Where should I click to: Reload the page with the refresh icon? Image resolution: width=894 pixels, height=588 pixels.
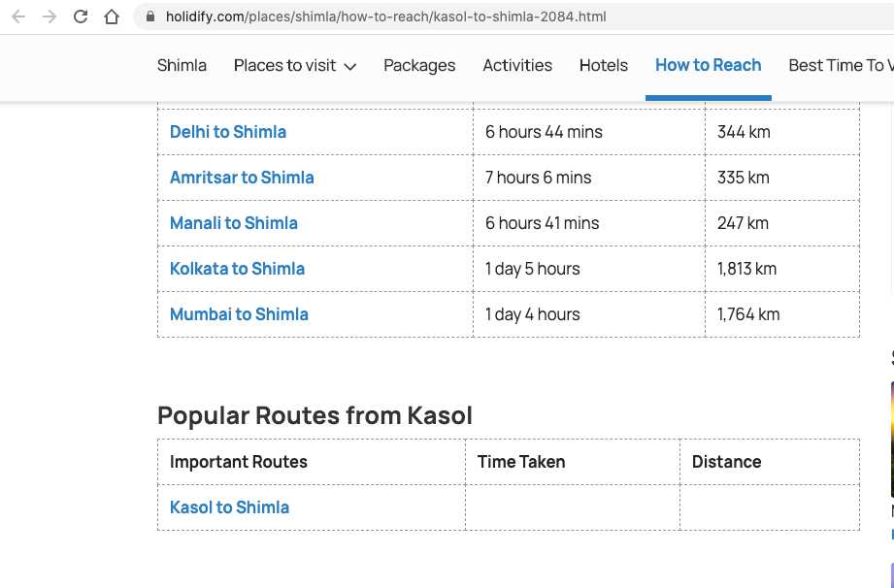81,16
